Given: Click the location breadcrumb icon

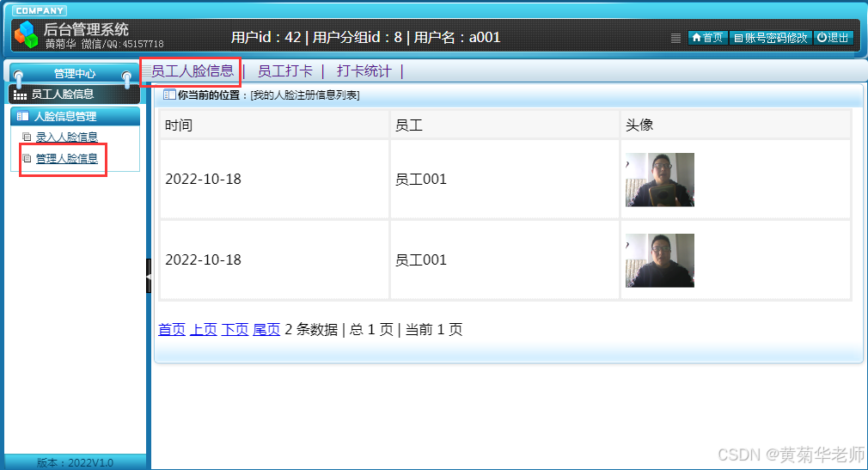Looking at the screenshot, I should tap(169, 95).
